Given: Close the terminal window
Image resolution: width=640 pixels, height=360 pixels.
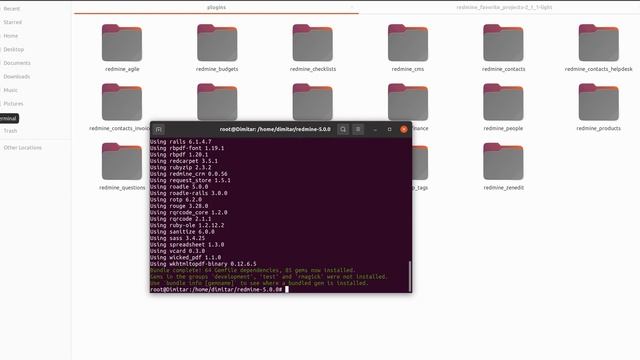Looking at the screenshot, I should (x=404, y=129).
